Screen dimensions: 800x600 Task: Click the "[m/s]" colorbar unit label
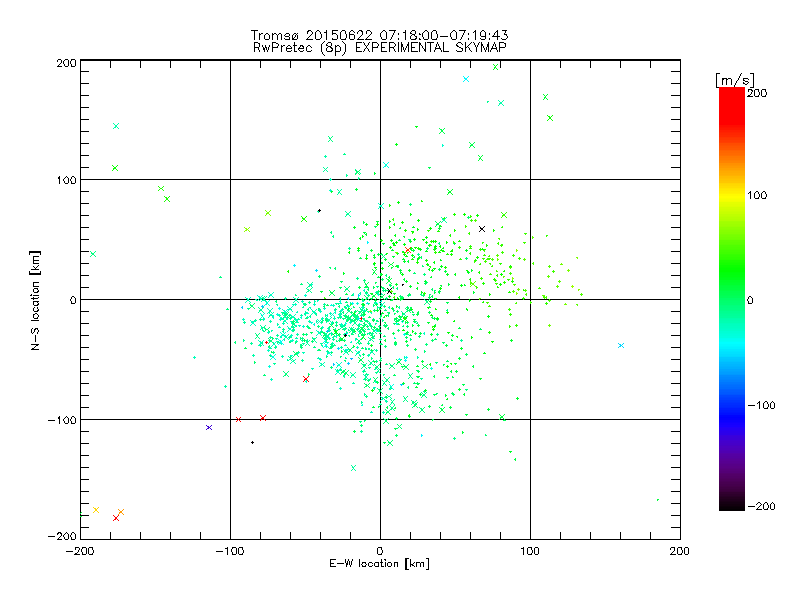coord(735,80)
